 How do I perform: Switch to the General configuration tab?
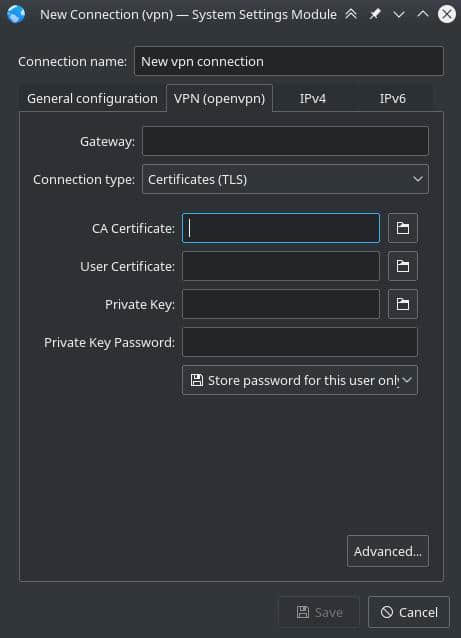point(92,98)
